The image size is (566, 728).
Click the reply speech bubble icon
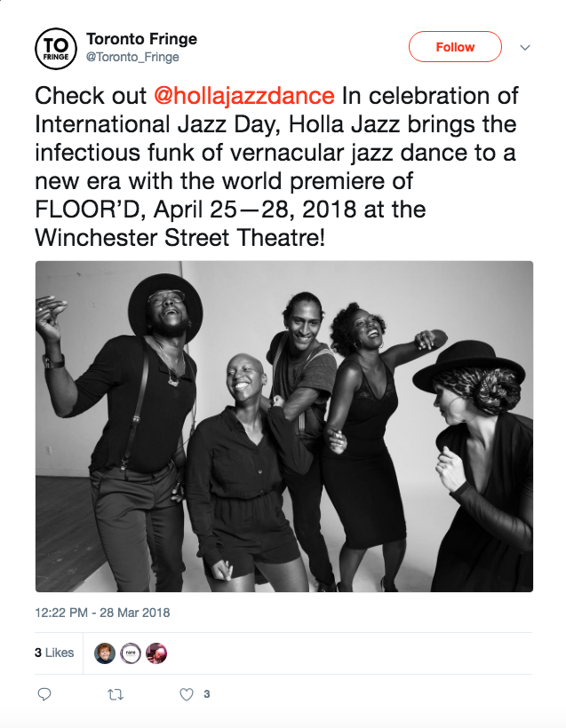pos(44,694)
